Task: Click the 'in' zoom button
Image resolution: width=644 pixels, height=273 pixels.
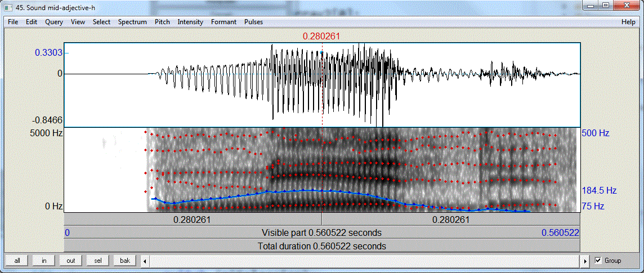Action: tap(44, 260)
